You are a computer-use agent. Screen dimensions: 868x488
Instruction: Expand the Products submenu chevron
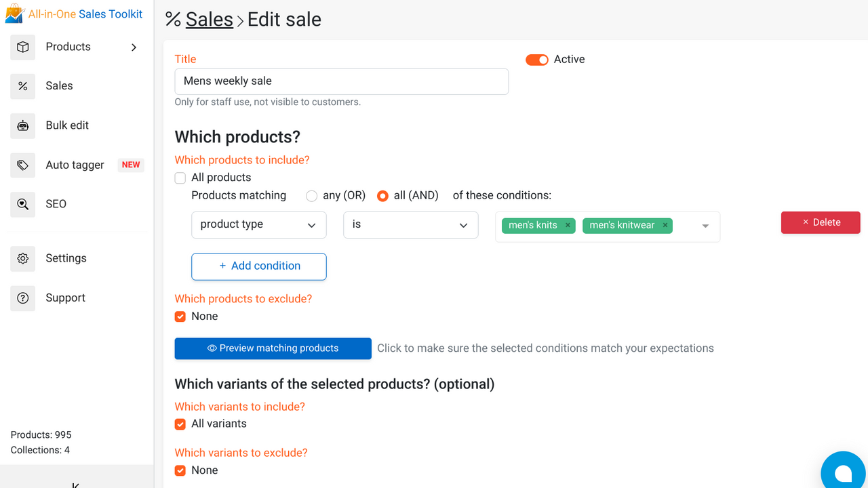point(134,47)
